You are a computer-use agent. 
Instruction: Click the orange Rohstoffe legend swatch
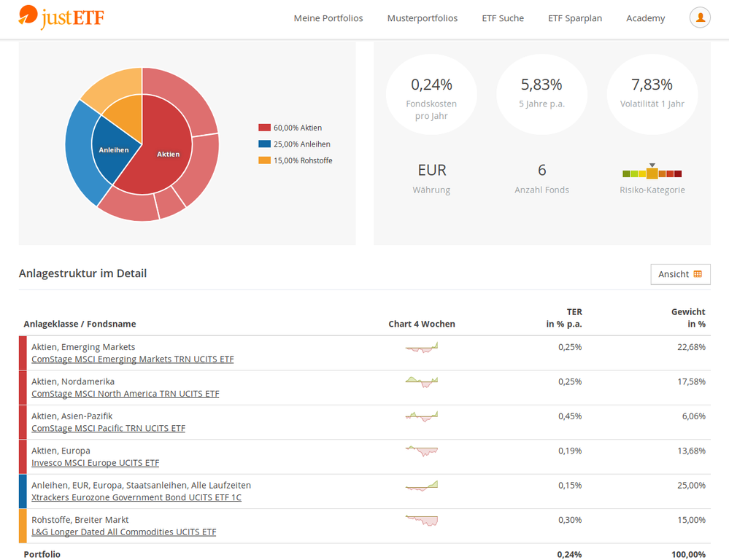point(264,160)
